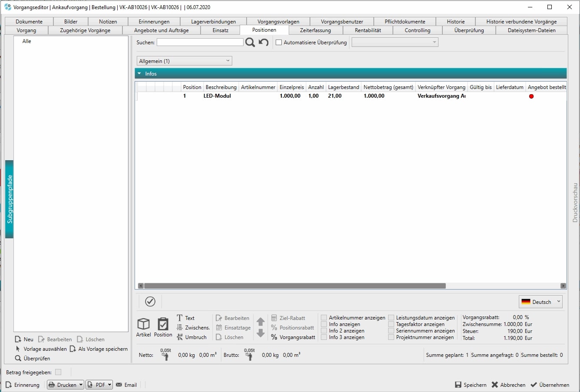
Task: Select the LED-Modul table row
Action: click(x=351, y=96)
